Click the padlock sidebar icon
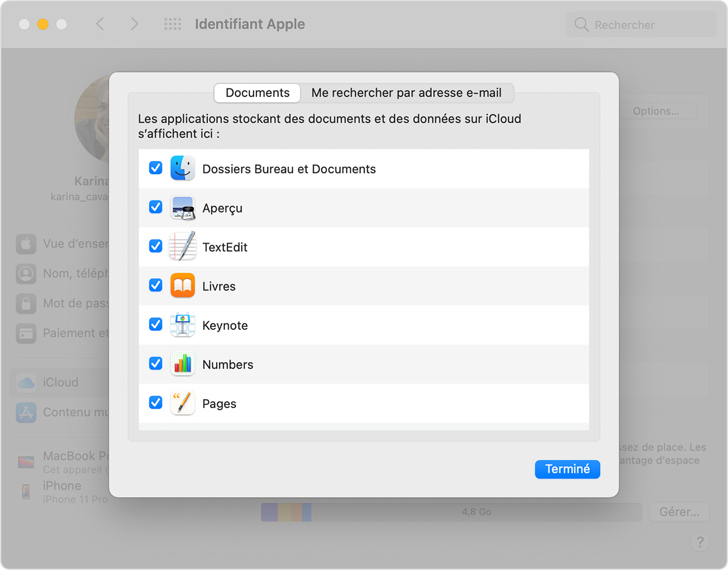728x570 pixels. click(25, 304)
